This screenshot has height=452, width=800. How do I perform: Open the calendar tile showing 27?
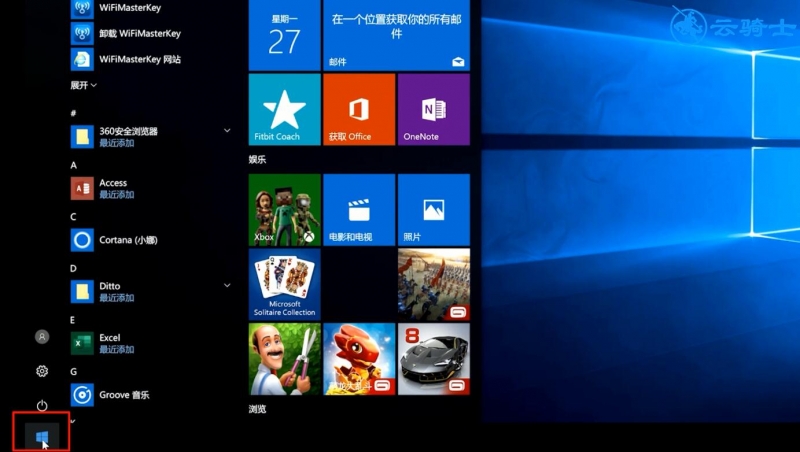pyautogui.click(x=285, y=35)
